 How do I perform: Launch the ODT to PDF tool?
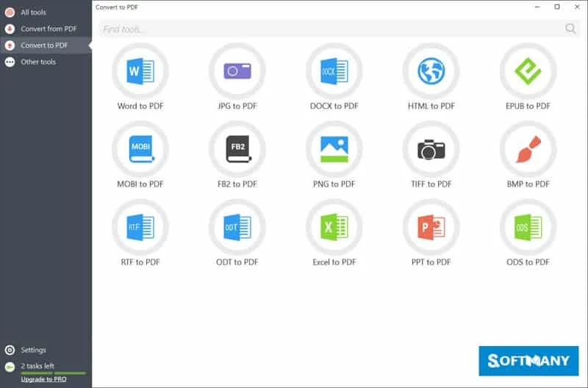(x=237, y=227)
